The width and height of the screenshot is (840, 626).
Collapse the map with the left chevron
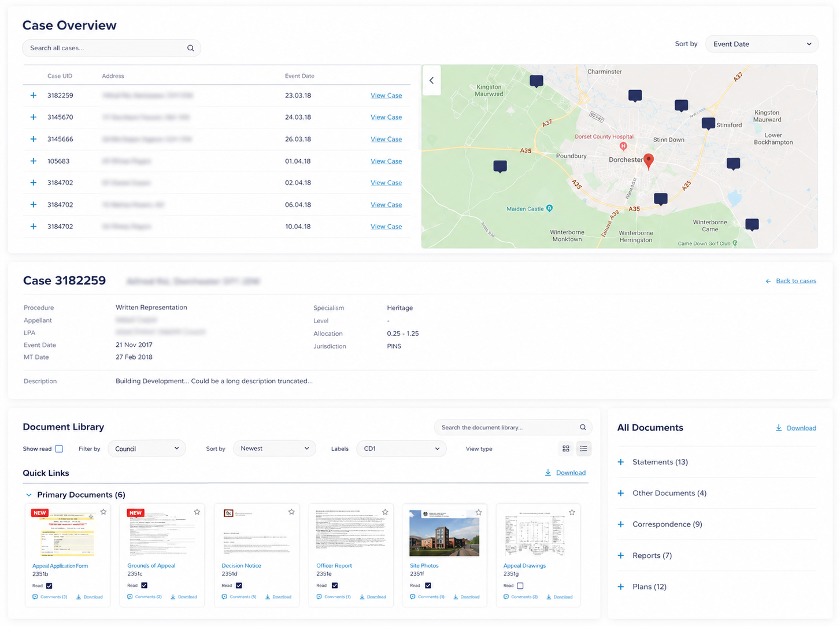point(431,80)
